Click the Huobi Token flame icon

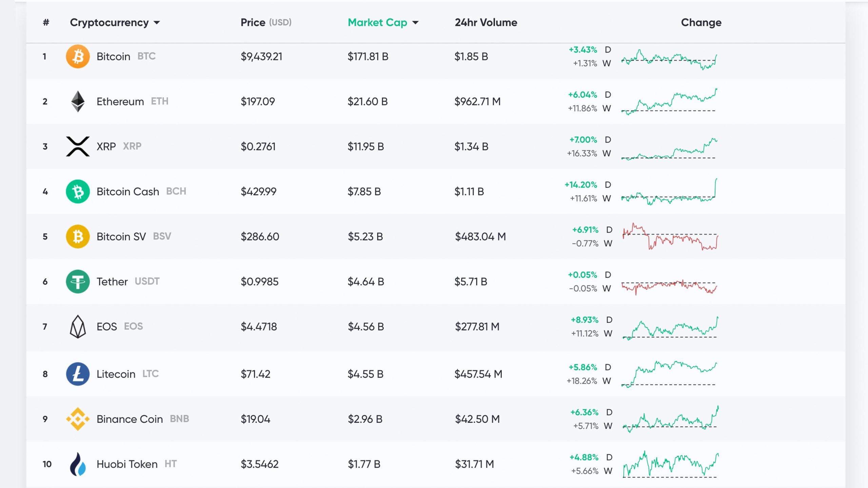(x=78, y=464)
